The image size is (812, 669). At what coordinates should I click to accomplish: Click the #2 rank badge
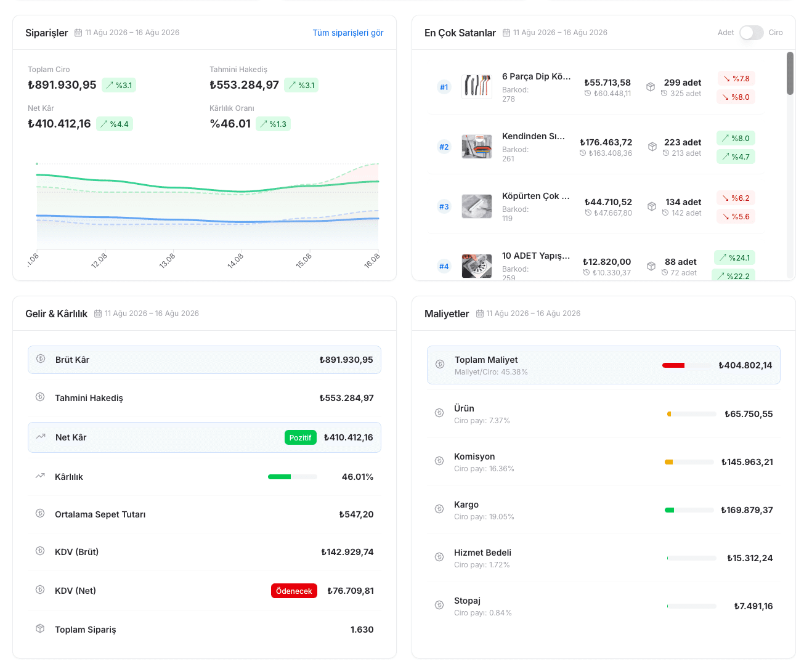[444, 147]
